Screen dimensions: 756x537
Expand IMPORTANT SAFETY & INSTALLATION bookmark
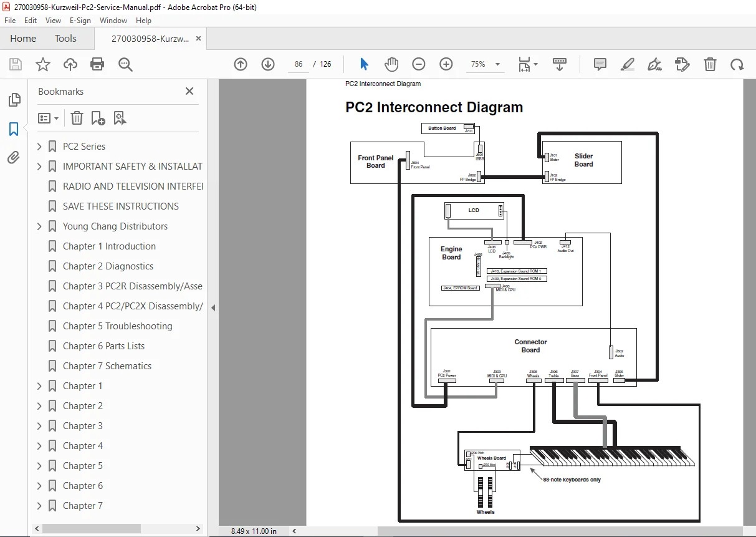pos(39,167)
